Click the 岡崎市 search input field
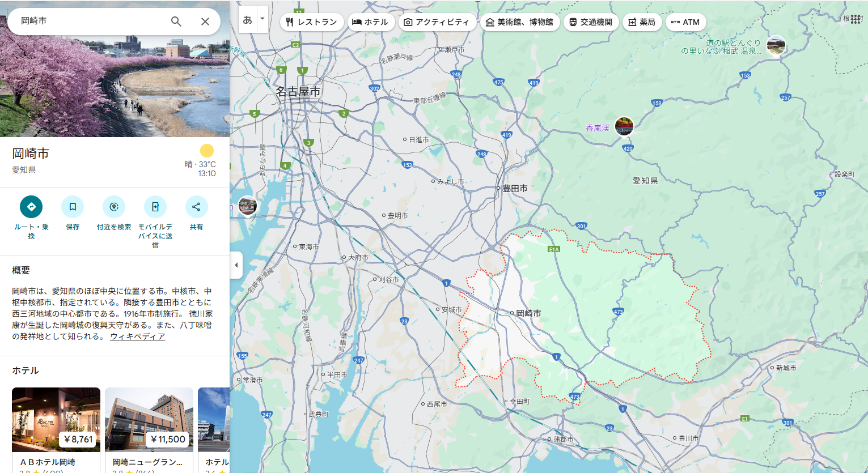The width and height of the screenshot is (868, 473). 91,21
